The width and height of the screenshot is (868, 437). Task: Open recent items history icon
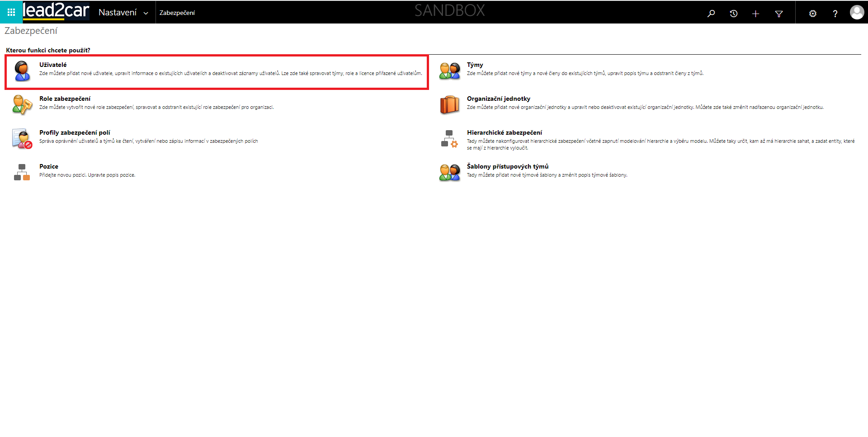(733, 14)
